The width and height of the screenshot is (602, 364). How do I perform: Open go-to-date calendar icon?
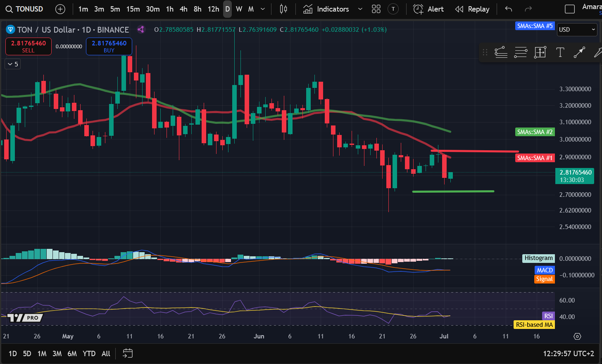click(128, 354)
